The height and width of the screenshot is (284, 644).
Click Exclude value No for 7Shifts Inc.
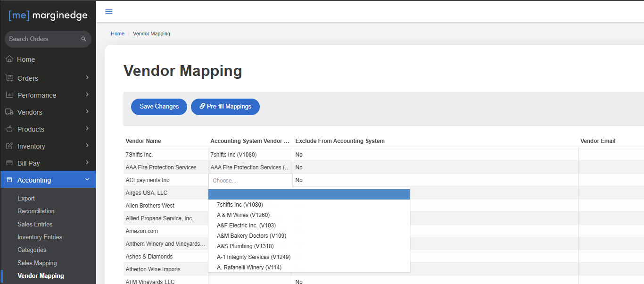click(299, 155)
